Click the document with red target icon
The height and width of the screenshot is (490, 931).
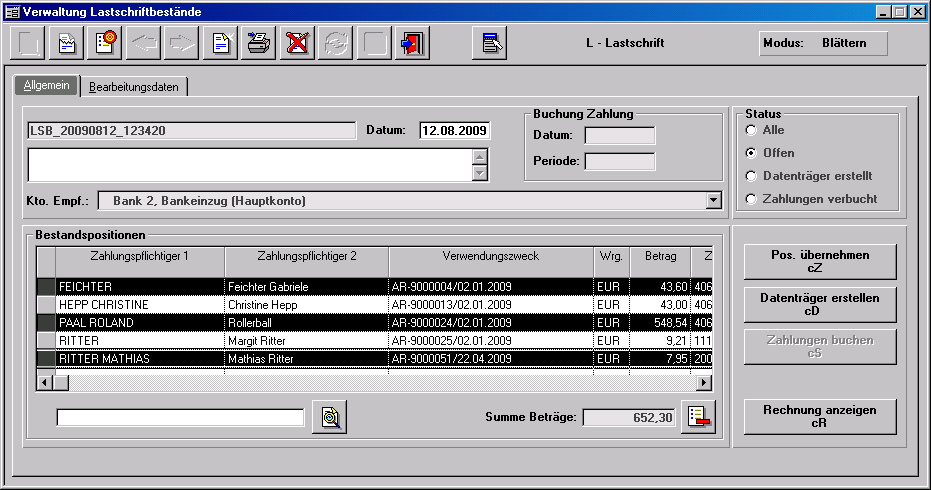pos(104,44)
